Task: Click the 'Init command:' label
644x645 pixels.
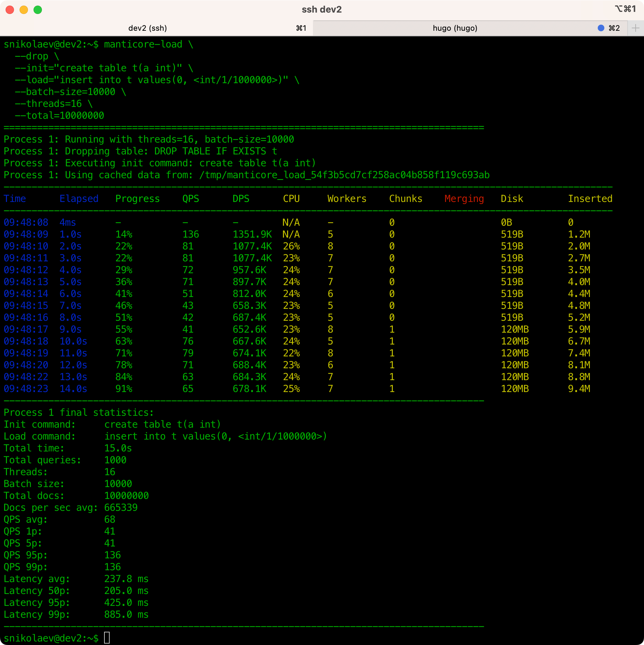Action: [x=40, y=425]
